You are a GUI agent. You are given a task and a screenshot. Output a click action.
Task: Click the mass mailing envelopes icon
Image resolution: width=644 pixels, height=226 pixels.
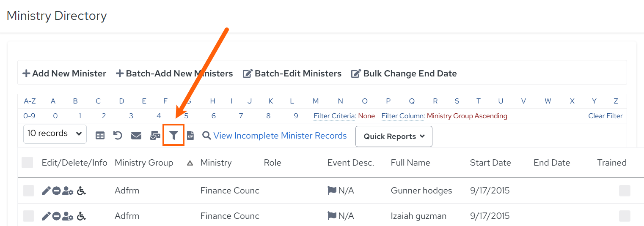(x=155, y=136)
